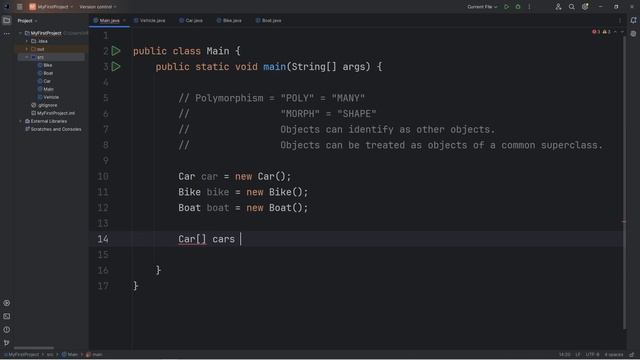Click the src breadcrumb in status bar
640x360 pixels.
(49, 355)
